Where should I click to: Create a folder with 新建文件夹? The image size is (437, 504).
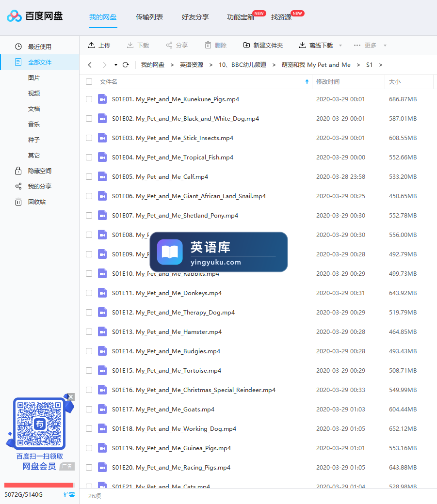click(x=263, y=46)
